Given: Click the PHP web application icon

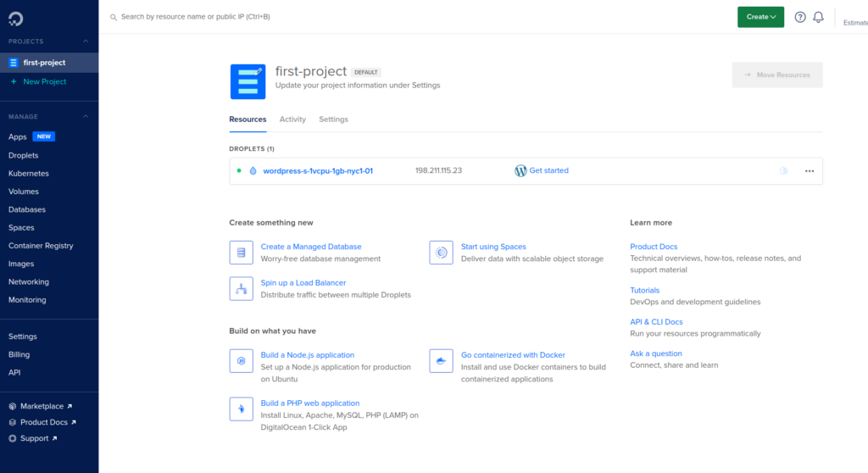Looking at the screenshot, I should (242, 409).
